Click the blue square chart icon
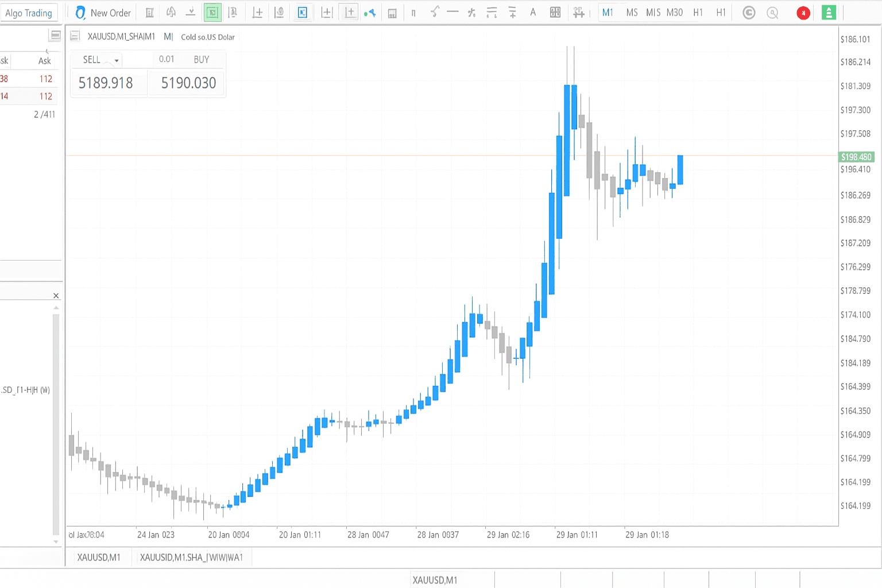The image size is (882, 588). click(303, 13)
